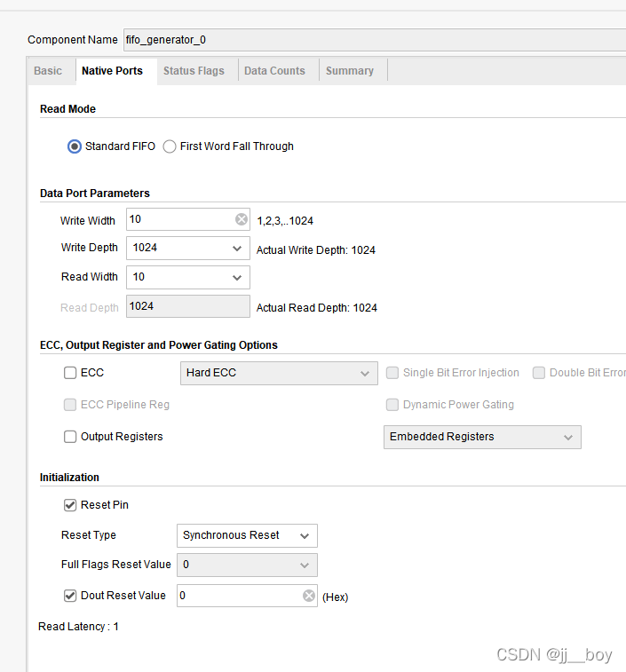Image resolution: width=626 pixels, height=672 pixels.
Task: Open the Read Width dropdown
Action: 188,277
